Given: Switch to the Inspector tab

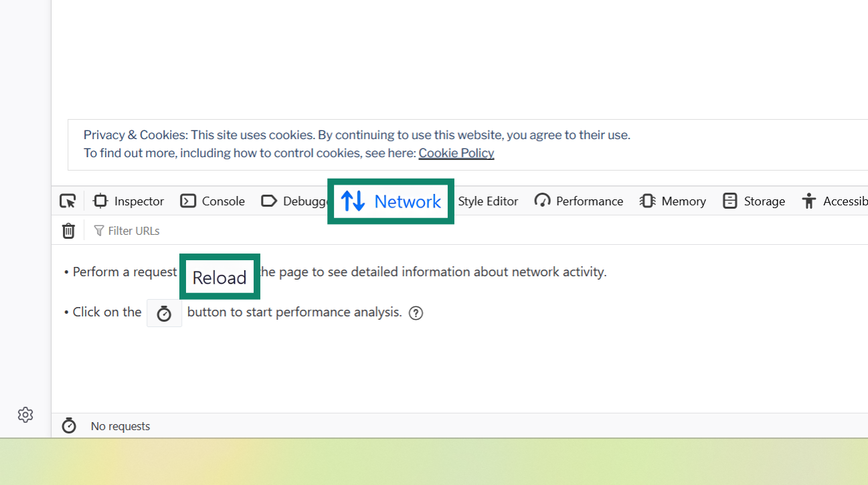Looking at the screenshot, I should tap(128, 201).
